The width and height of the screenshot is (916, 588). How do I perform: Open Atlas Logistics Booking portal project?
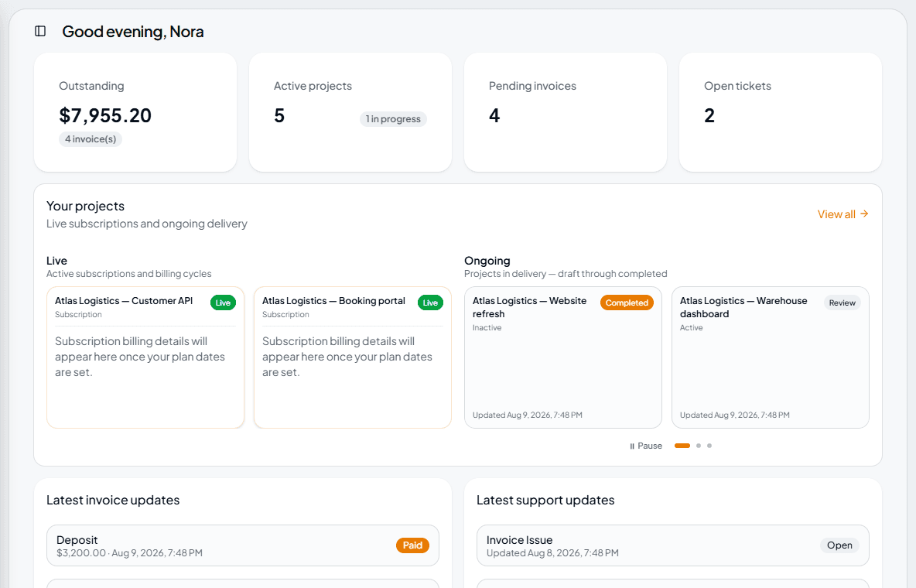tap(353, 357)
